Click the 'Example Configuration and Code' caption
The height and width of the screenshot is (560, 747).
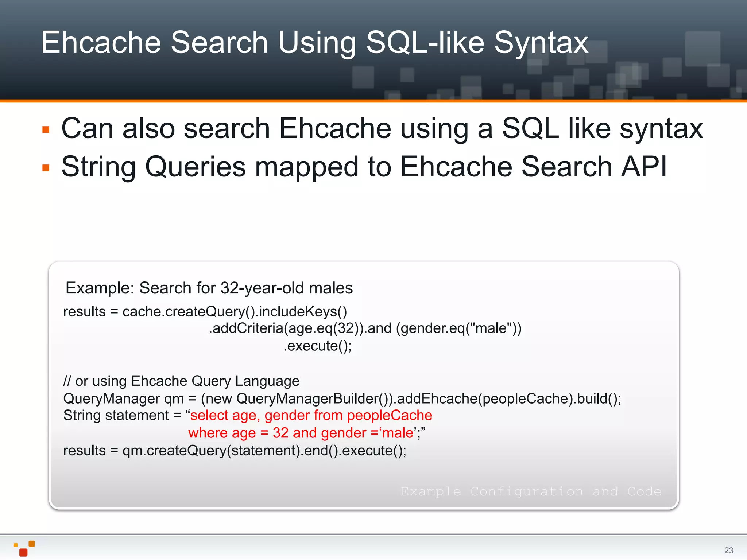coord(531,491)
